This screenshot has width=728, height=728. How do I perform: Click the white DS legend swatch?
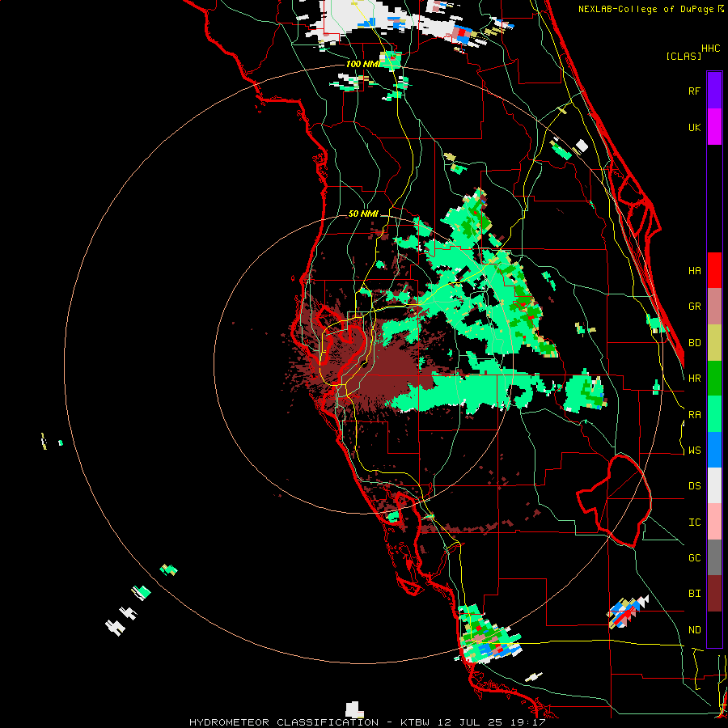coord(714,485)
